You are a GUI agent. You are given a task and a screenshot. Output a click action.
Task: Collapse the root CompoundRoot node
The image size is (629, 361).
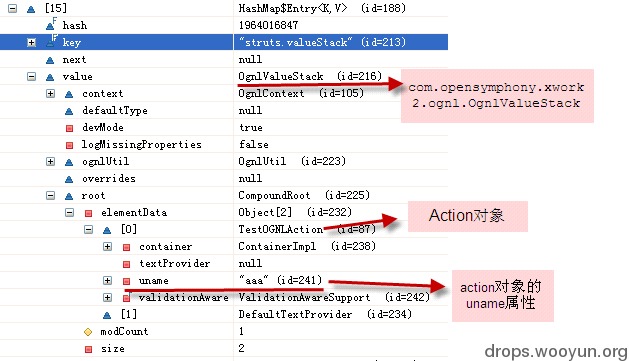[x=50, y=195]
